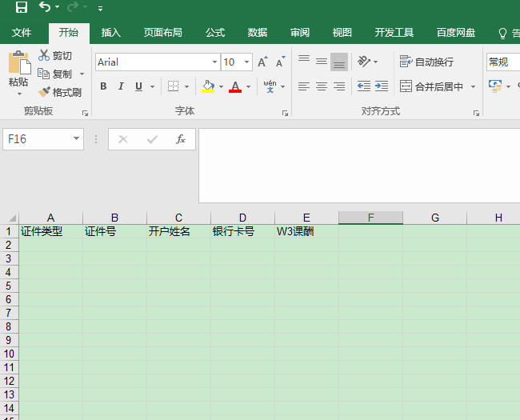520x420 pixels.
Task: Decrease font size with smaller A icon
Action: (x=280, y=62)
